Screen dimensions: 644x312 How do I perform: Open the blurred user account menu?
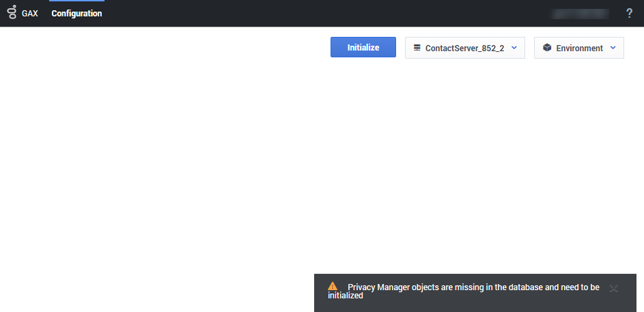(x=580, y=13)
